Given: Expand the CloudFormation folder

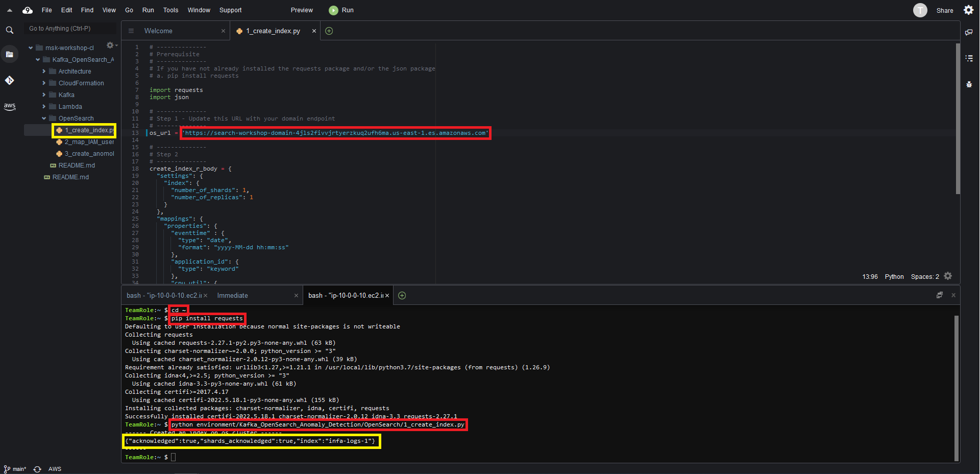Looking at the screenshot, I should point(44,83).
